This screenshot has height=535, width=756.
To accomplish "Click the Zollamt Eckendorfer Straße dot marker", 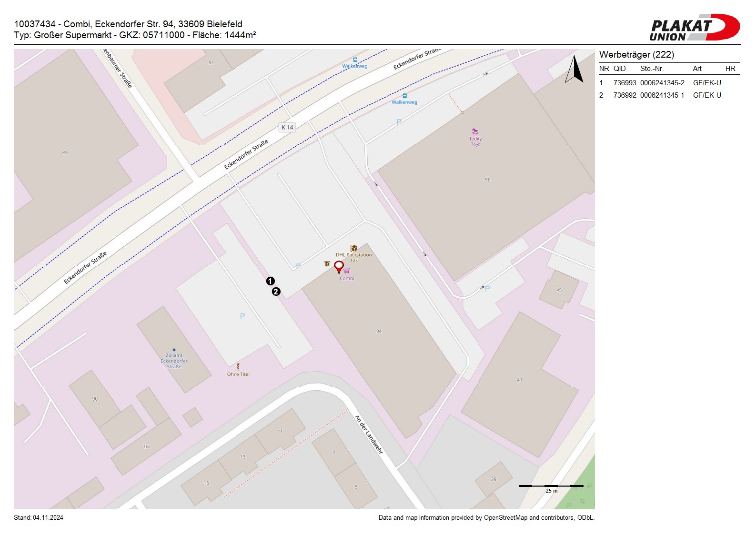I will [x=174, y=350].
